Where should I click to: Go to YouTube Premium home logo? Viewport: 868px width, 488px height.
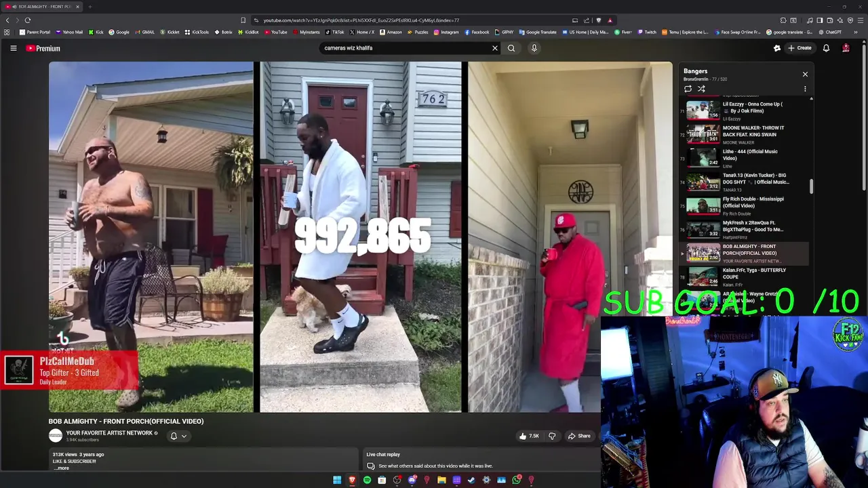coord(43,48)
